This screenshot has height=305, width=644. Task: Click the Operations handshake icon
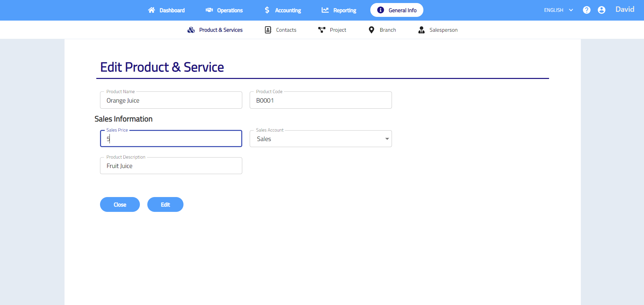click(209, 10)
